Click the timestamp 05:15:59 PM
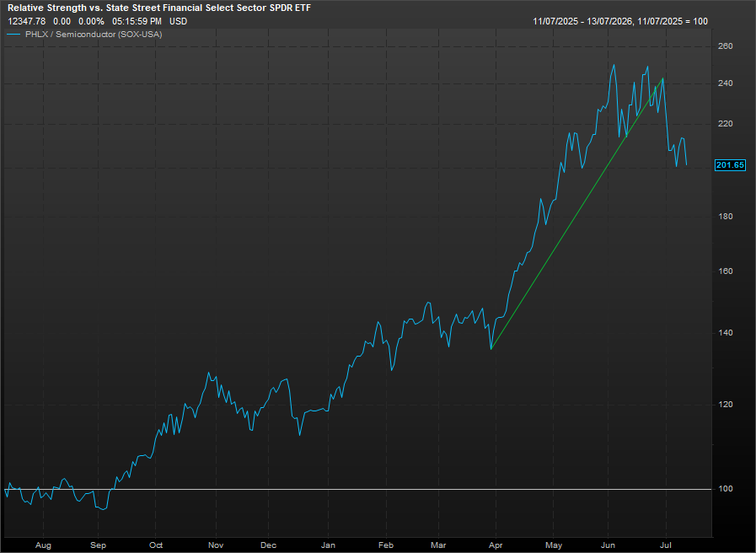The height and width of the screenshot is (553, 756). coord(137,22)
